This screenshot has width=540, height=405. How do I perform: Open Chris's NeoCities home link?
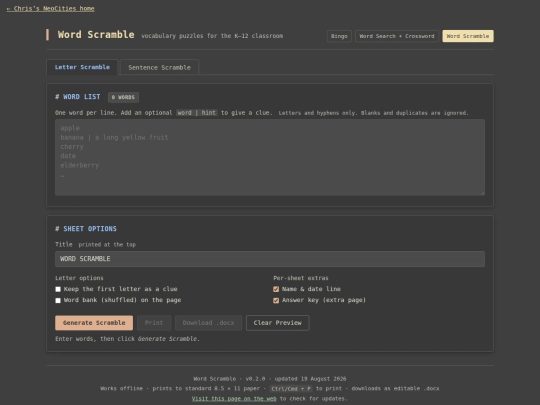point(50,9)
